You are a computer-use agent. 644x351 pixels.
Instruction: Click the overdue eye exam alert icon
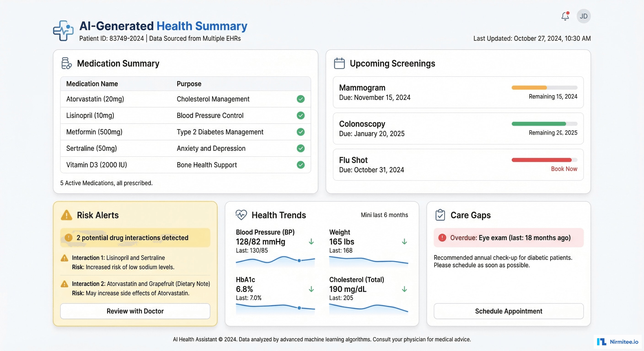click(442, 238)
